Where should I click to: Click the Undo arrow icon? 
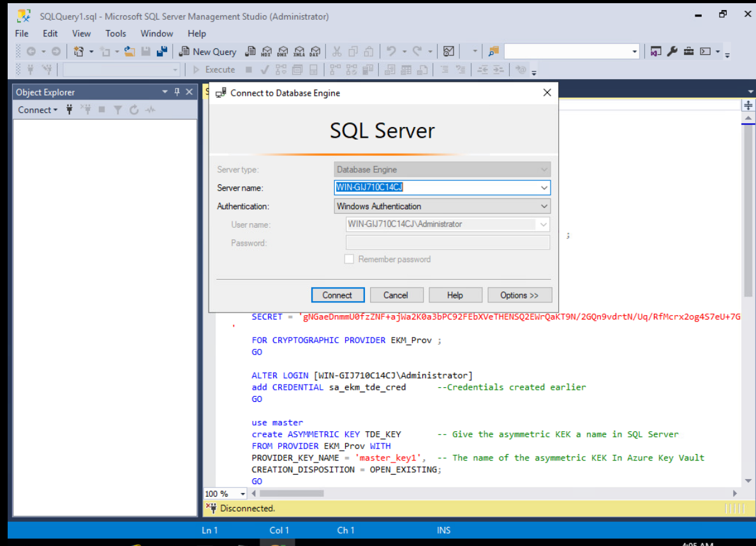(x=391, y=52)
